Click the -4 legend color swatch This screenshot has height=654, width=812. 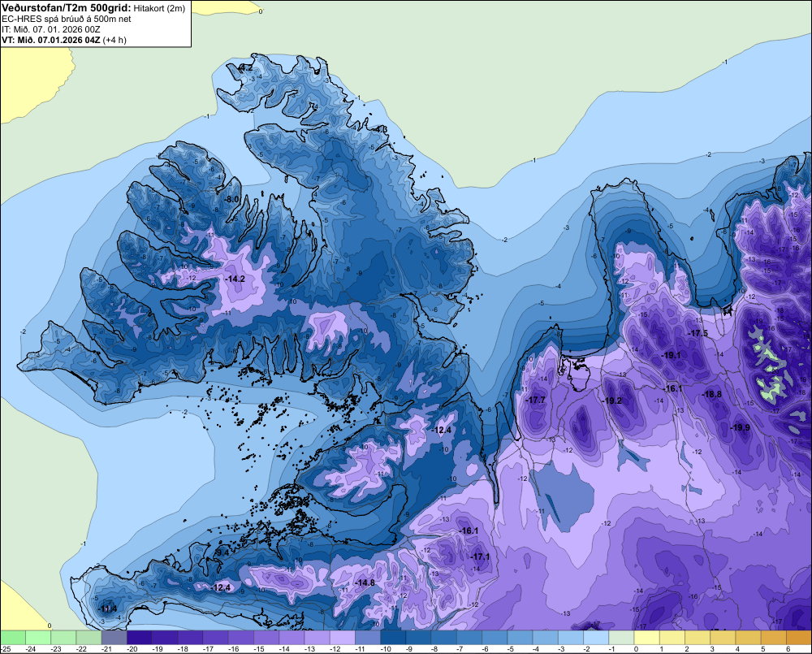[546, 637]
